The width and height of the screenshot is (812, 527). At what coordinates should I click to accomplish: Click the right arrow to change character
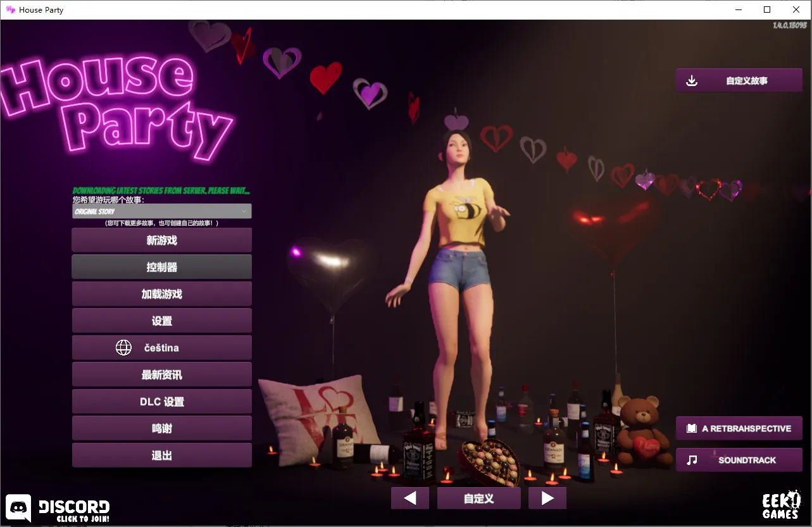[547, 498]
